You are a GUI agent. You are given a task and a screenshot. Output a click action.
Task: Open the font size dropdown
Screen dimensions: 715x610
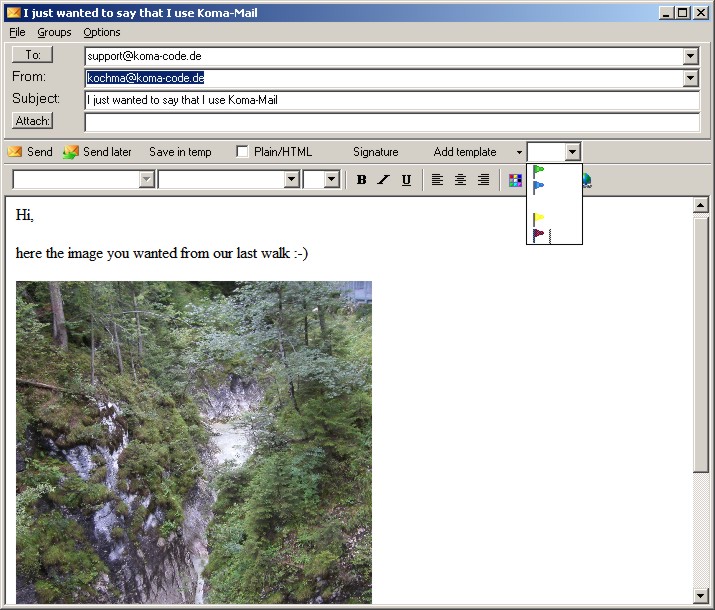click(332, 180)
